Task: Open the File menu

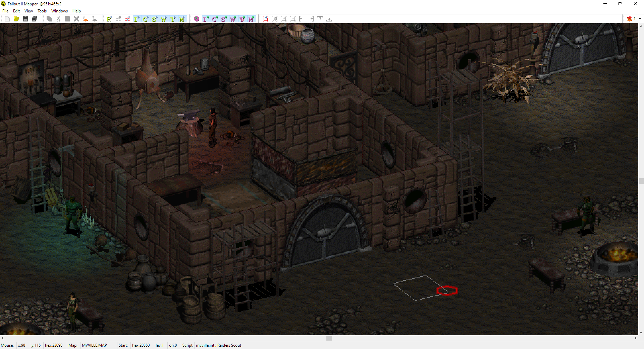Action: point(5,11)
